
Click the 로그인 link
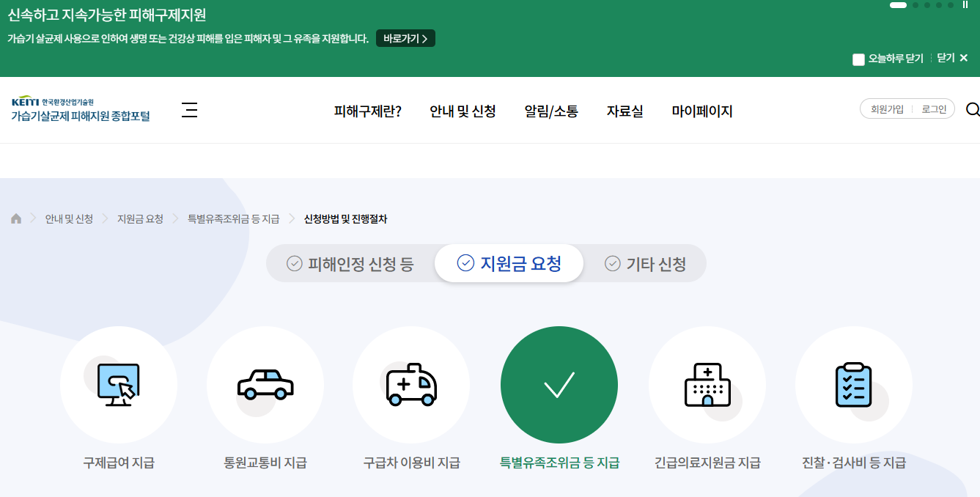(x=934, y=109)
